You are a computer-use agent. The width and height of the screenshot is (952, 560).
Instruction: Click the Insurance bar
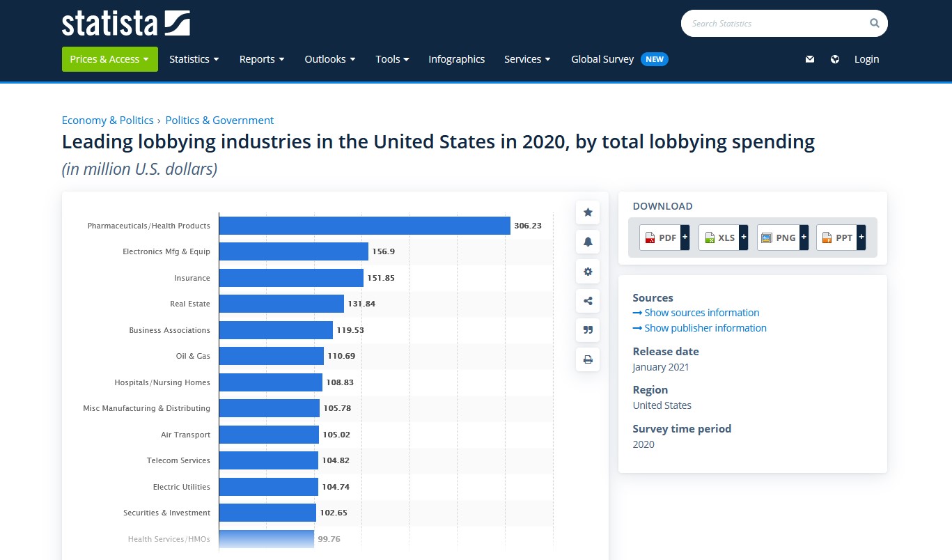tap(291, 278)
